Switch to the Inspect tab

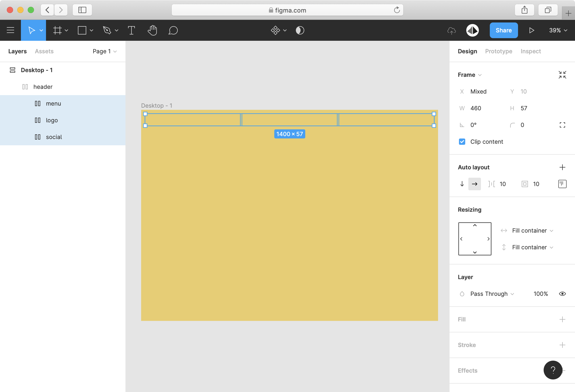pos(531,51)
